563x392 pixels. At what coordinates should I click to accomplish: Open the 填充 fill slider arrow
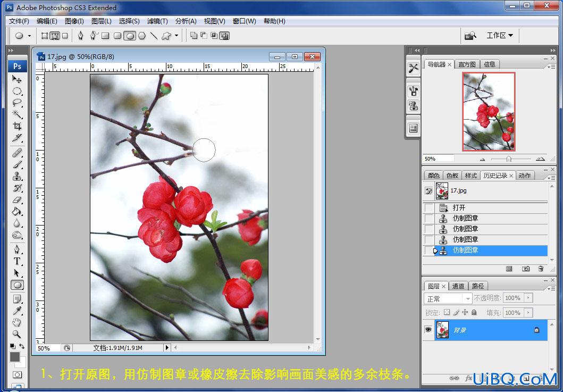coord(528,313)
